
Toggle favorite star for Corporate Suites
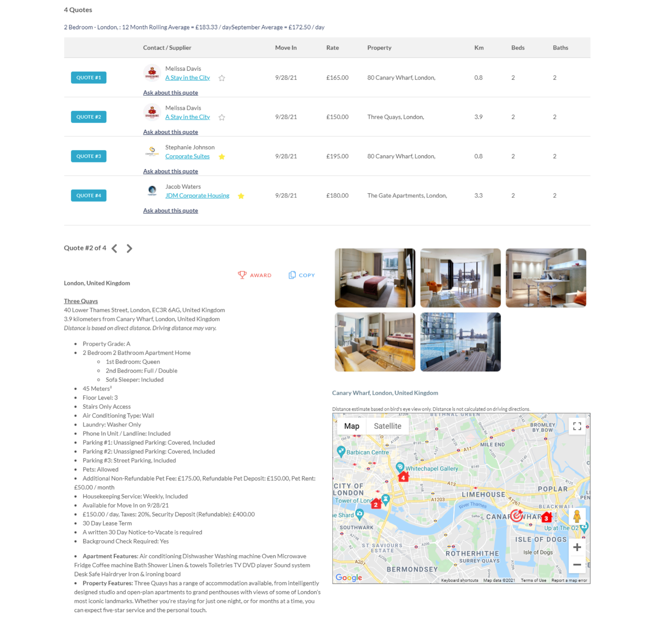[222, 156]
